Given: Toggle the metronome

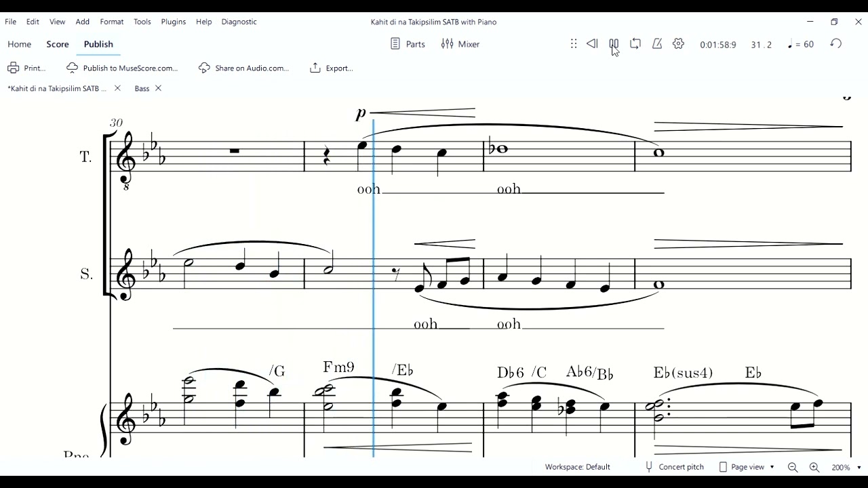Looking at the screenshot, I should tap(657, 44).
